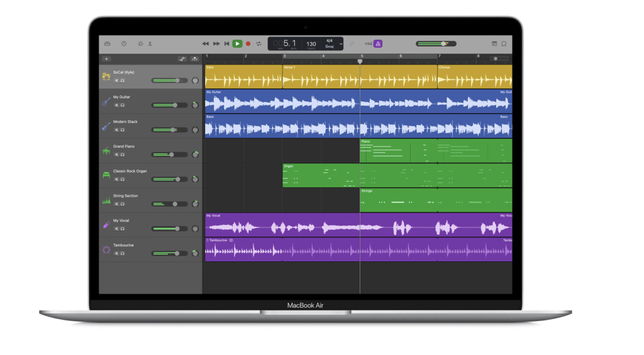Viewport: 644px width, 355px height.
Task: Select the Organ MIDI region
Action: tap(321, 175)
